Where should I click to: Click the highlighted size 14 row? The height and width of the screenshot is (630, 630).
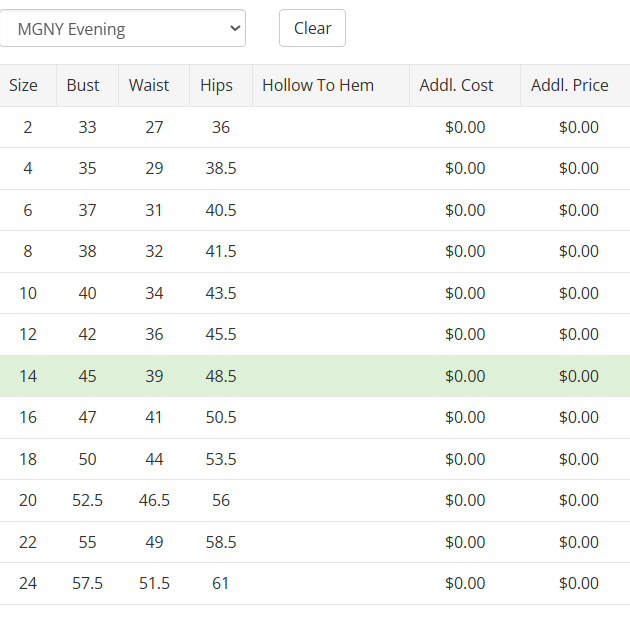point(28,377)
